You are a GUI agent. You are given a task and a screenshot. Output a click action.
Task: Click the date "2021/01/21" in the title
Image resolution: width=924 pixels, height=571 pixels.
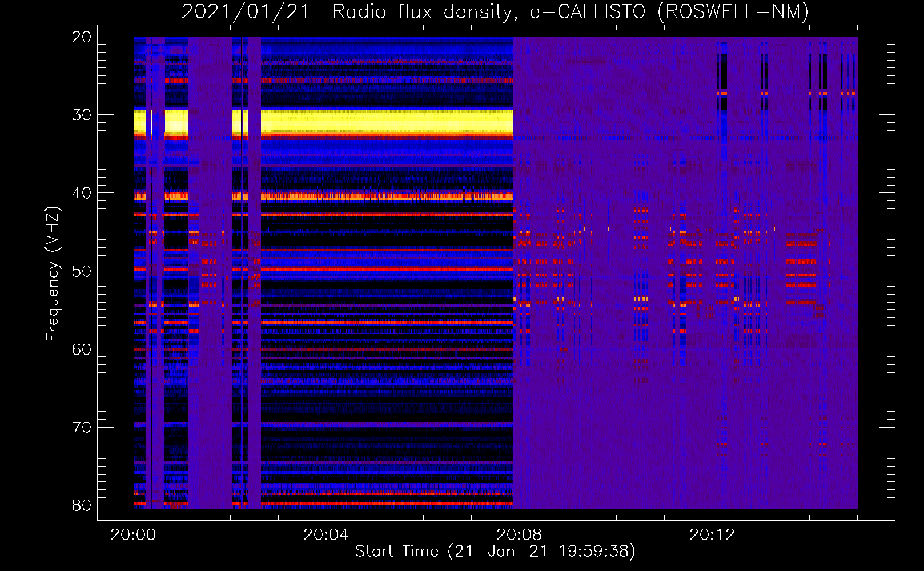[x=246, y=11]
